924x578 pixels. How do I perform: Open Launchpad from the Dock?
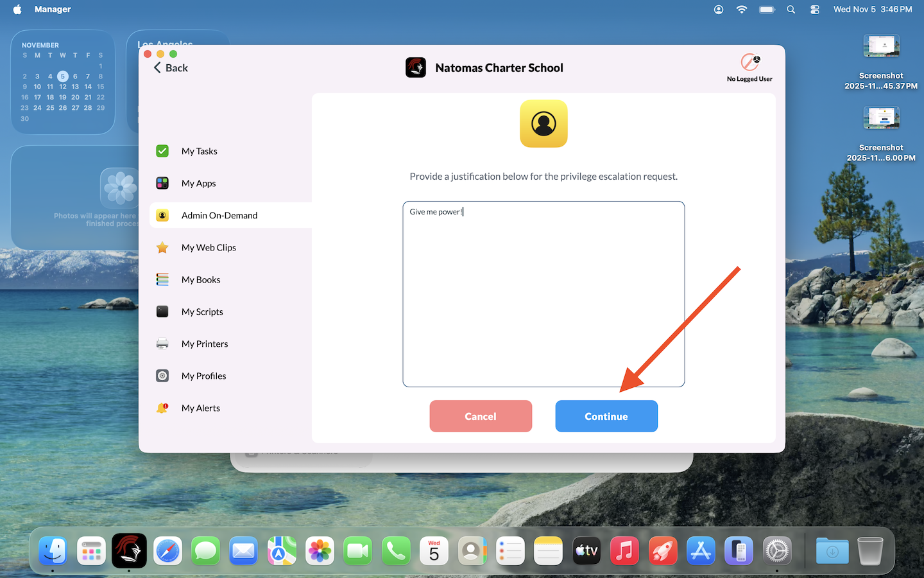tap(91, 551)
